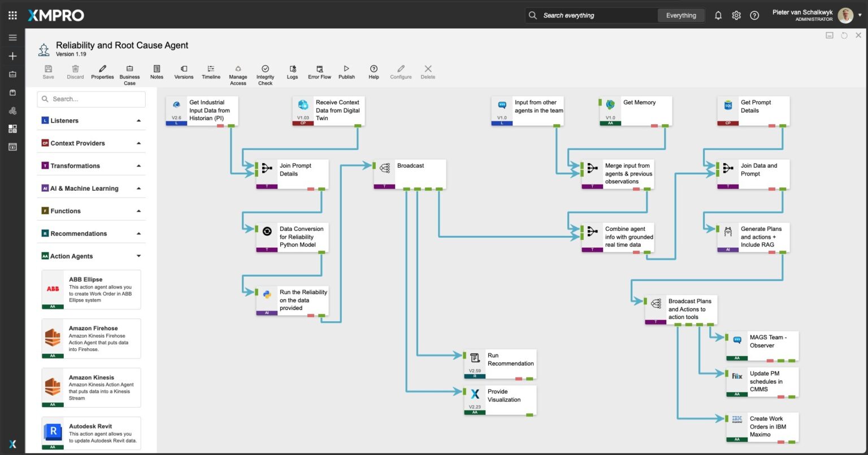Open Manage Access from the toolbar
Screen dimensions: 868x455
(x=238, y=69)
